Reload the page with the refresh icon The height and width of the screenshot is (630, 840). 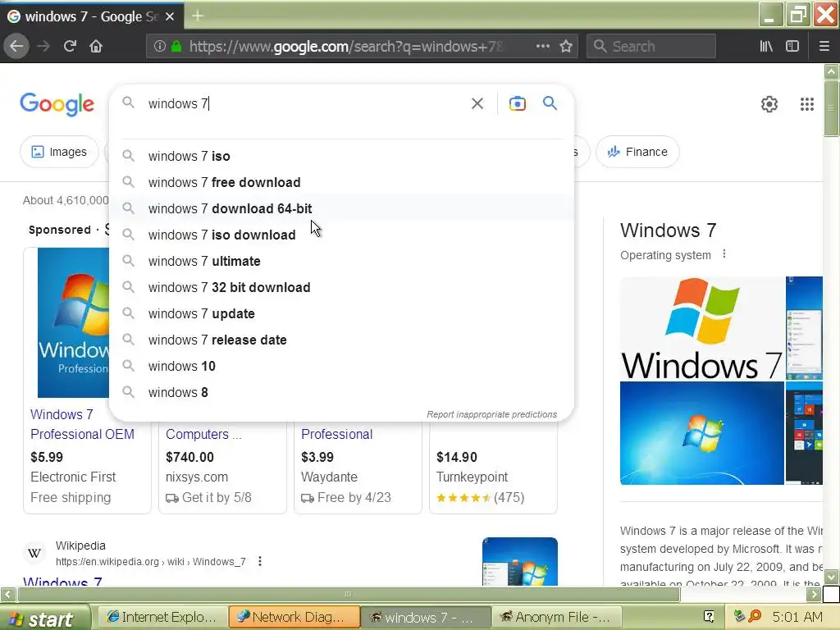click(x=70, y=47)
